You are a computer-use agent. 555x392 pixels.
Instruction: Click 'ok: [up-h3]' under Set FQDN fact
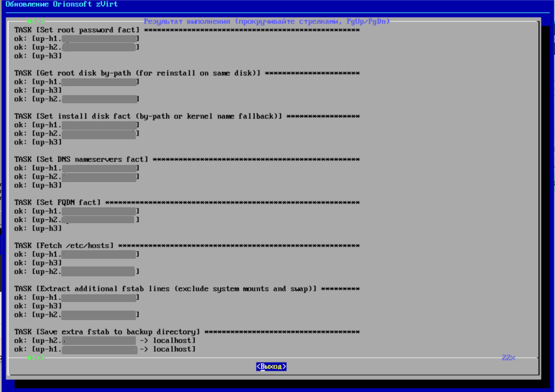point(38,228)
